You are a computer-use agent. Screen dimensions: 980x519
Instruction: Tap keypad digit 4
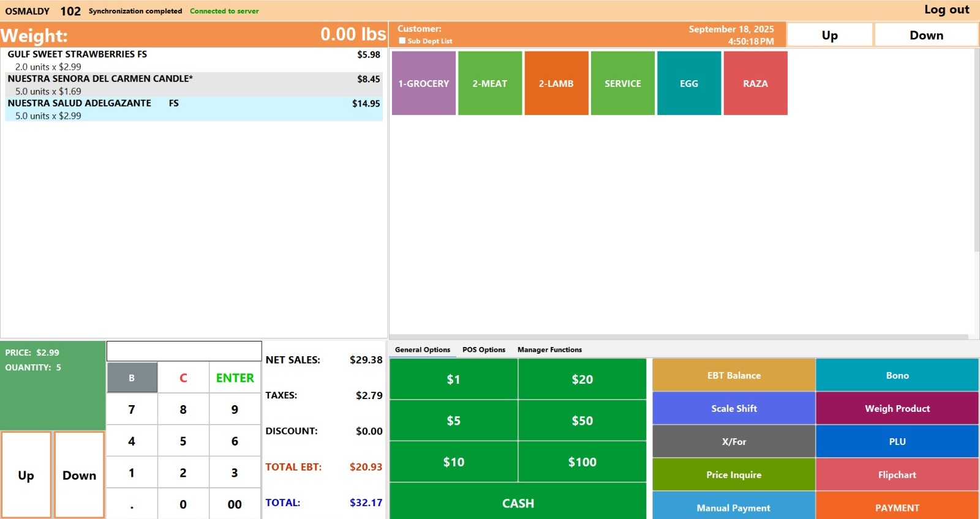[x=132, y=441]
